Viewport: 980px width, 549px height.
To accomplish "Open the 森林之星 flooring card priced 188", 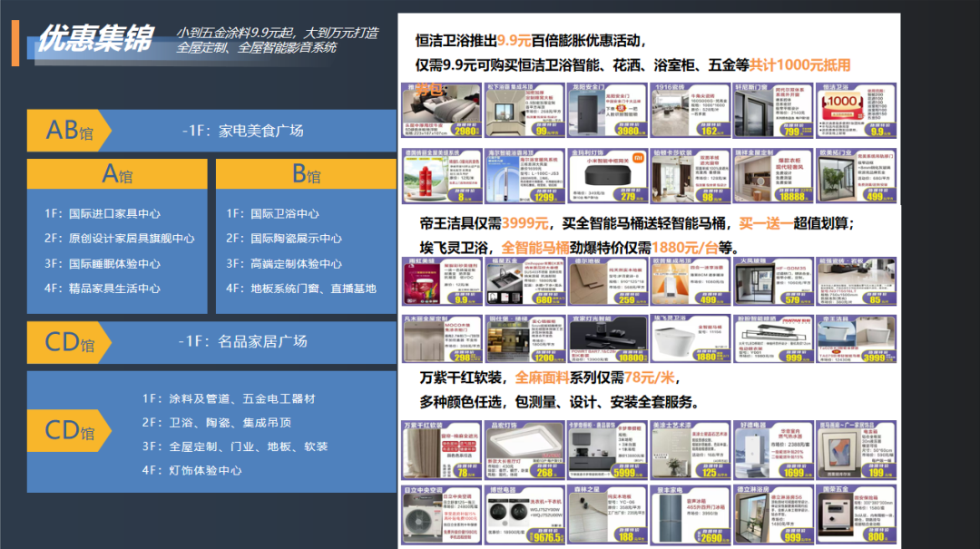I will (x=608, y=515).
